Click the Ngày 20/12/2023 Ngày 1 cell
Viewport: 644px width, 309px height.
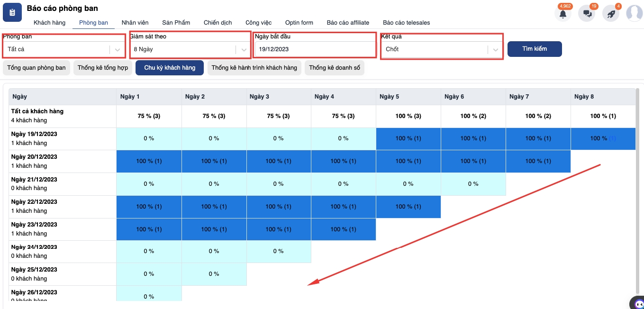coord(149,161)
